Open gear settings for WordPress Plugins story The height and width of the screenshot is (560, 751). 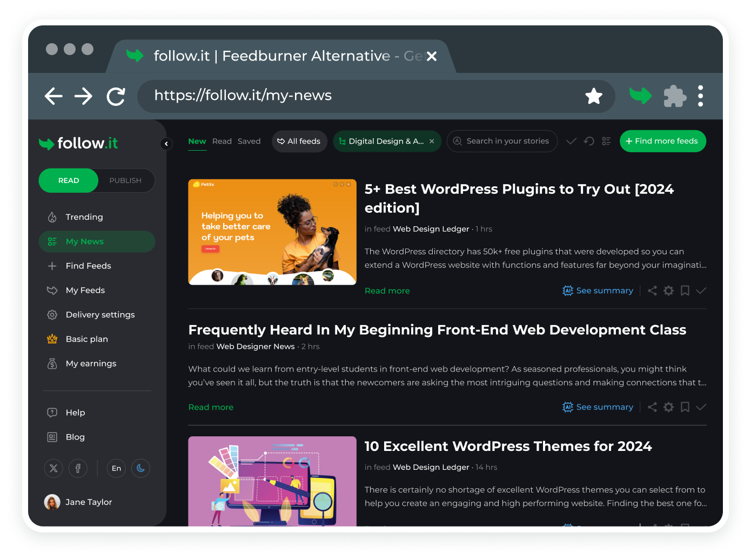[668, 291]
